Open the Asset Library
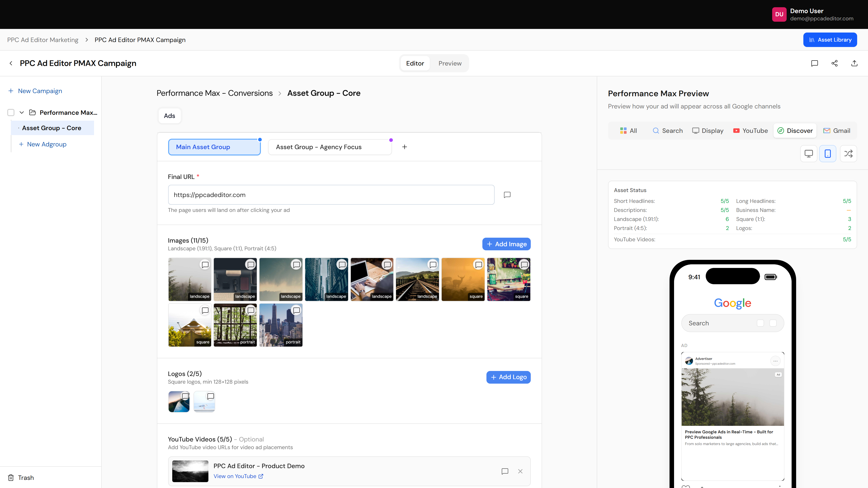This screenshot has height=488, width=868. 830,40
